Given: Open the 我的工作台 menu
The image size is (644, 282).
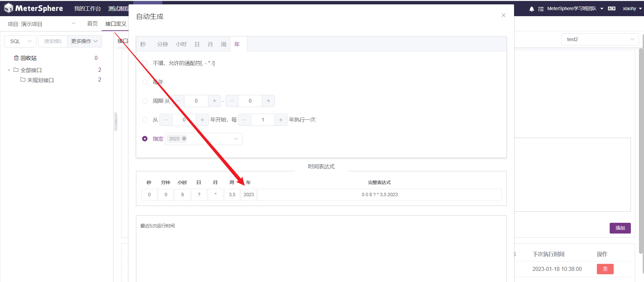Looking at the screenshot, I should tap(88, 9).
